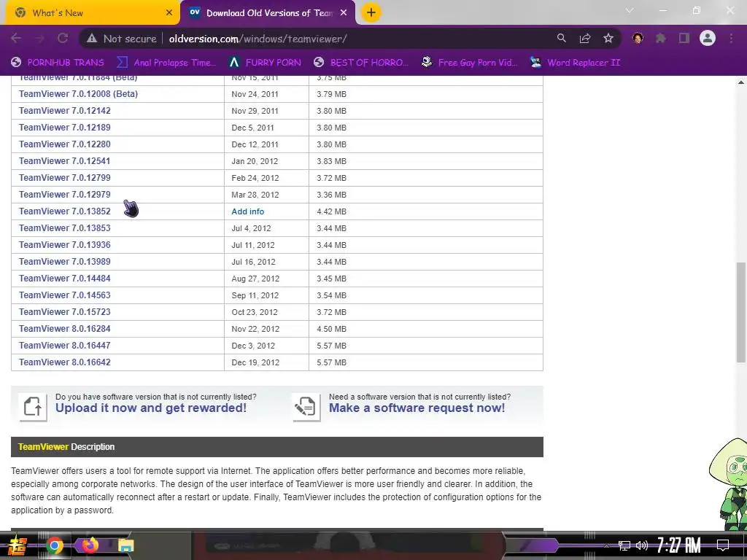
Task: Open TeamViewer 8.0.16447 download
Action: [65, 345]
